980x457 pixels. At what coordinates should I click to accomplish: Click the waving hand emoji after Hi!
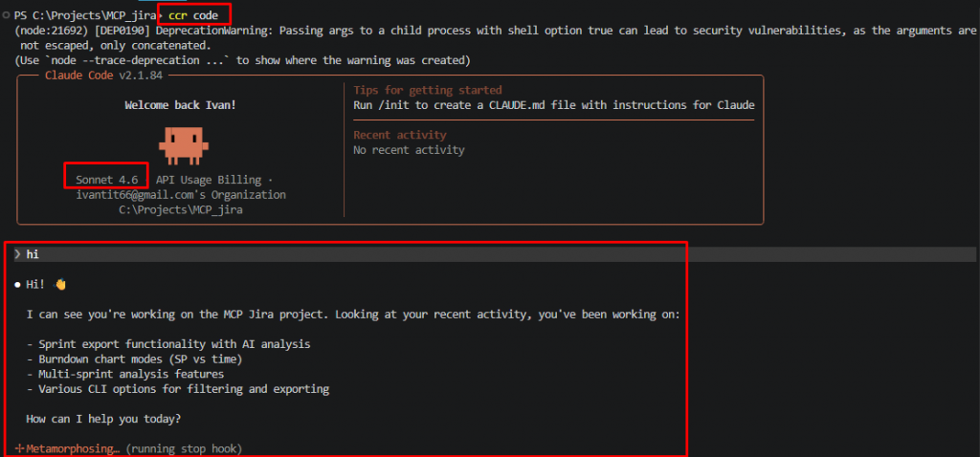coord(61,284)
